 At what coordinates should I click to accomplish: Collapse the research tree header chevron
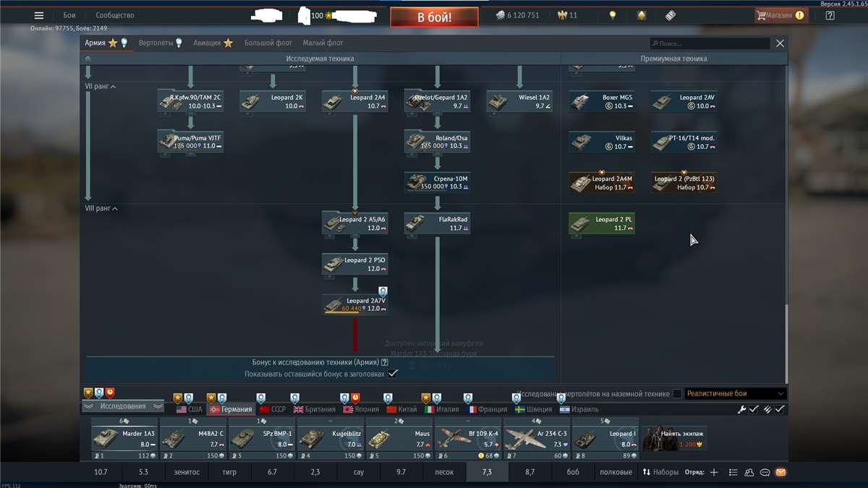tap(88, 59)
